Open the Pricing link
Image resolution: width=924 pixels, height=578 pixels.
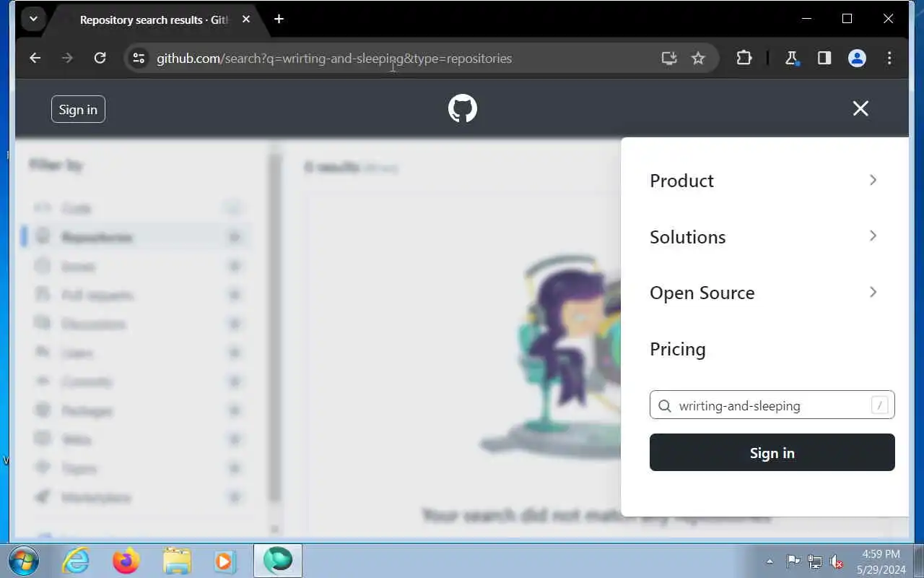pos(678,349)
